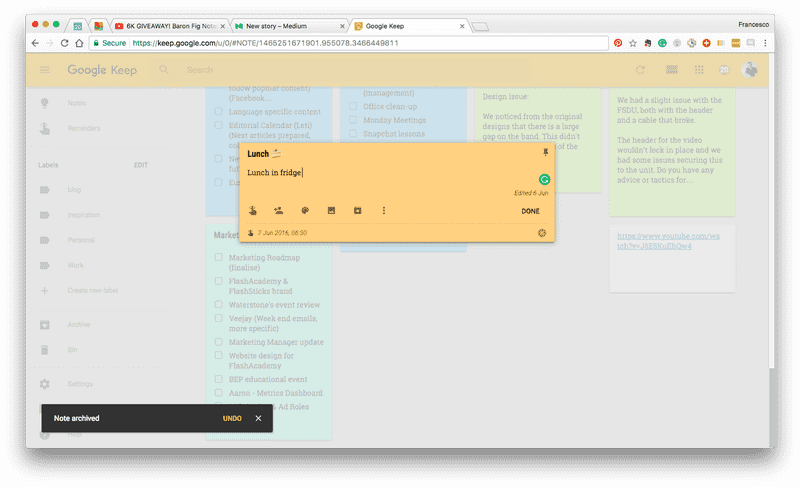Click the Grammarly icon in the note
This screenshot has height=487, width=800.
544,179
